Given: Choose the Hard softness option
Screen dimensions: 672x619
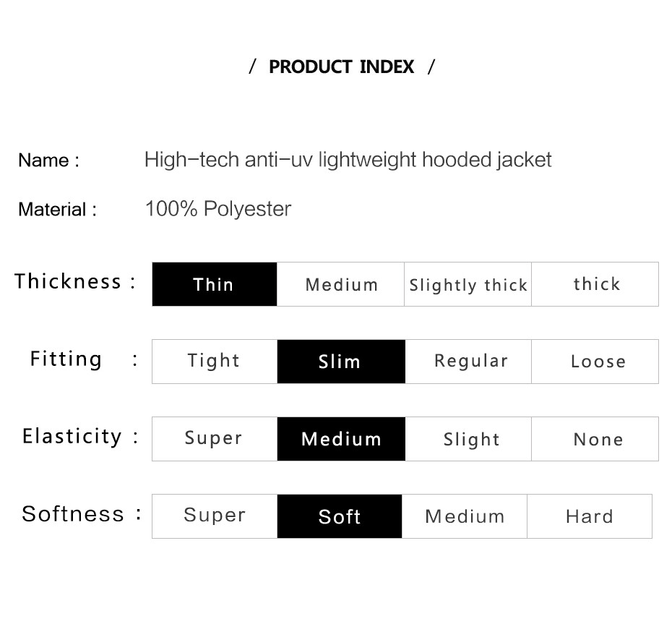Looking at the screenshot, I should 590,516.
